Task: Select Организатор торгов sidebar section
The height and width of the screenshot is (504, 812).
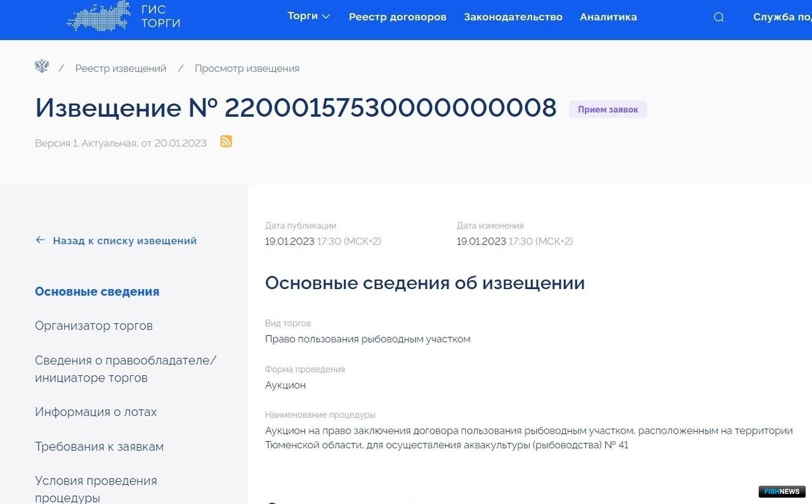Action: (94, 326)
